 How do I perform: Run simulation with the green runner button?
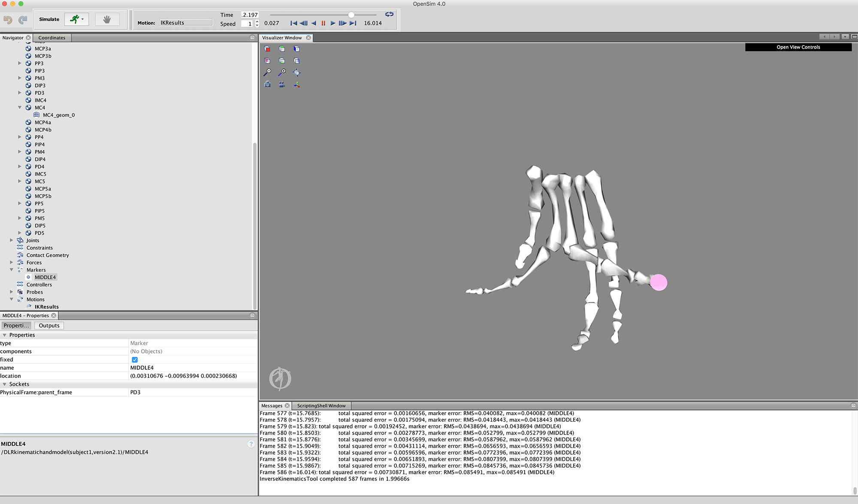pyautogui.click(x=75, y=19)
